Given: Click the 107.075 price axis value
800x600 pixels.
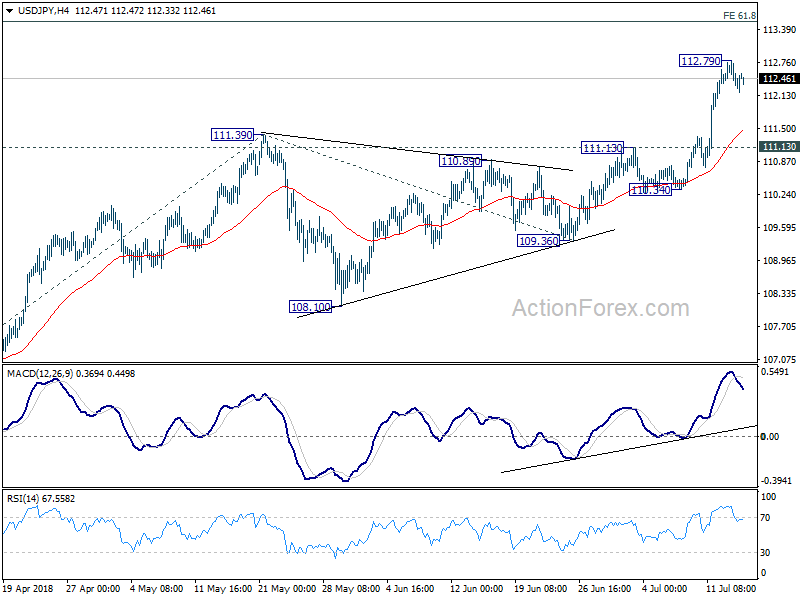Looking at the screenshot, I should (779, 359).
